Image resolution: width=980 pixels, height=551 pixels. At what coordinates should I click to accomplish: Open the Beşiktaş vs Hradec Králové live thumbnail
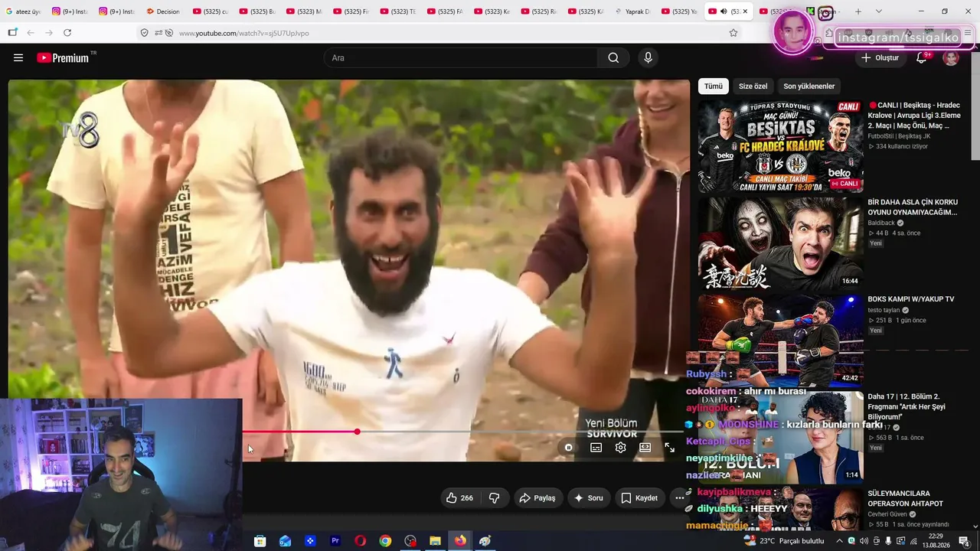780,146
